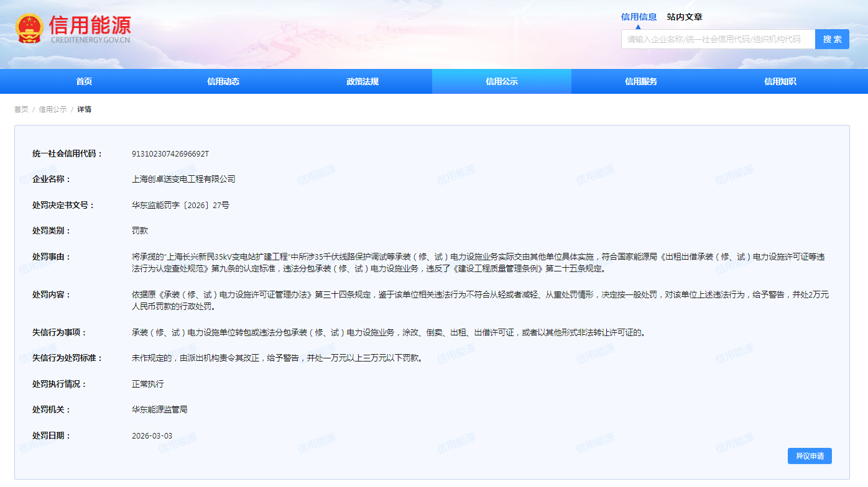The width and height of the screenshot is (868, 487).
Task: Switch to the 信用公示 navigation tab
Action: click(501, 81)
